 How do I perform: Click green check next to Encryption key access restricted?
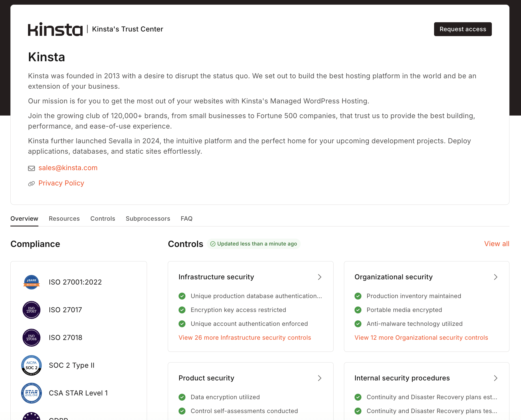[x=182, y=310]
